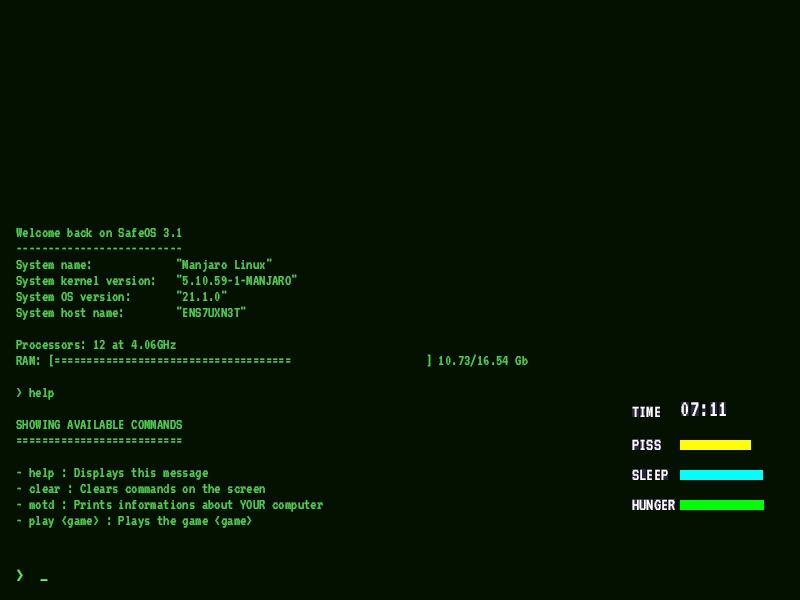Click the 'motd : Prints informations' entry

(169, 505)
